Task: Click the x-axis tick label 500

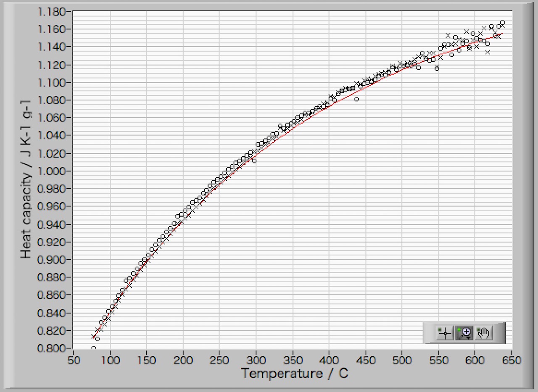Action: [x=402, y=360]
